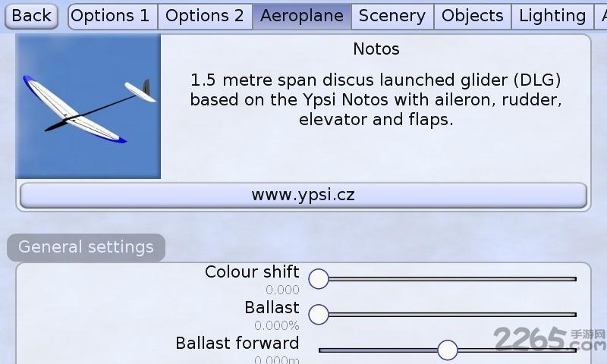Click the Notos glider thumbnail image
The height and width of the screenshot is (364, 607).
[x=88, y=106]
